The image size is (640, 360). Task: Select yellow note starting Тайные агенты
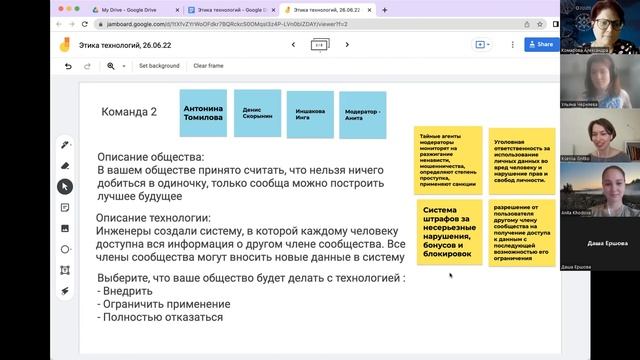click(x=448, y=160)
